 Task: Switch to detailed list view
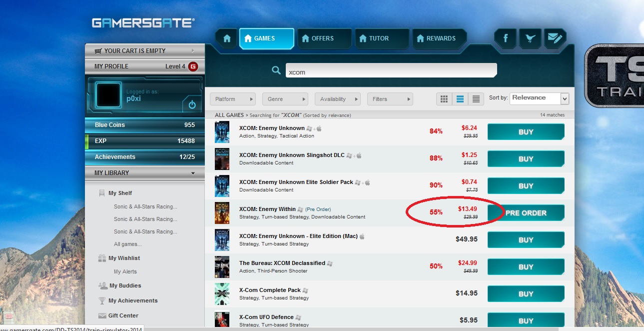(460, 99)
